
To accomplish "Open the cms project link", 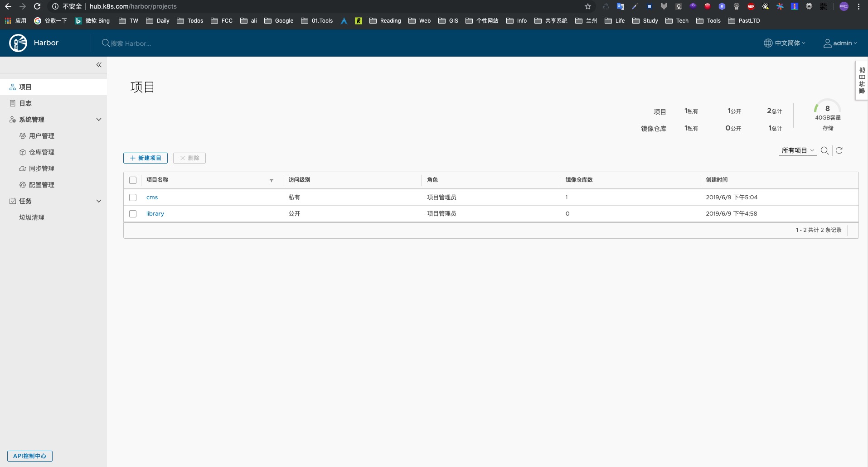I will pyautogui.click(x=152, y=197).
